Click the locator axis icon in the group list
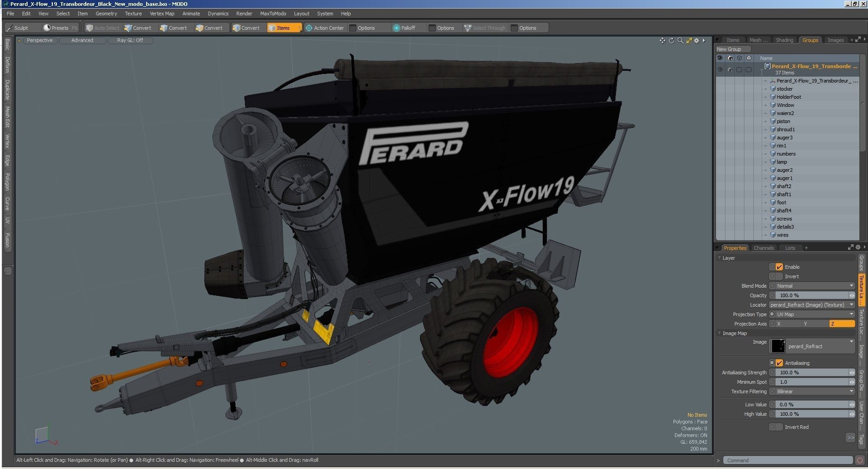 click(x=773, y=81)
